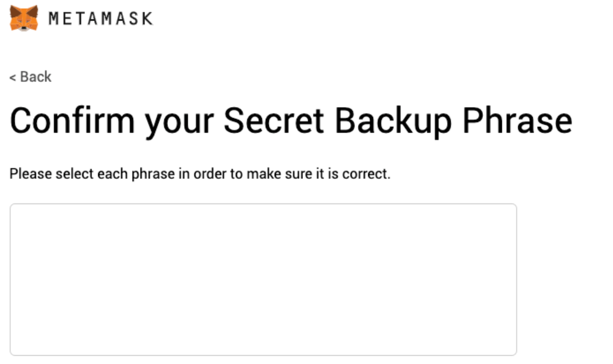Click the word 'Phrase' in the heading
This screenshot has height=364, width=613.
point(517,121)
